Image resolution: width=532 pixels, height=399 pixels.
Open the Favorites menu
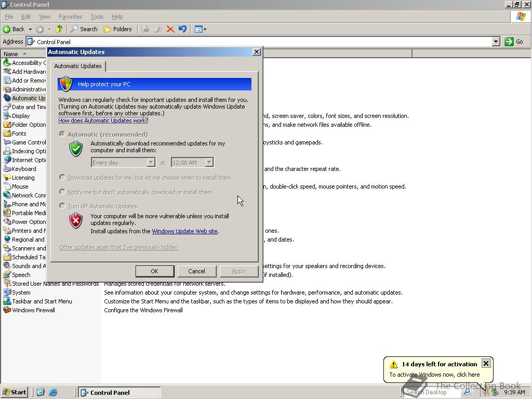pos(70,17)
